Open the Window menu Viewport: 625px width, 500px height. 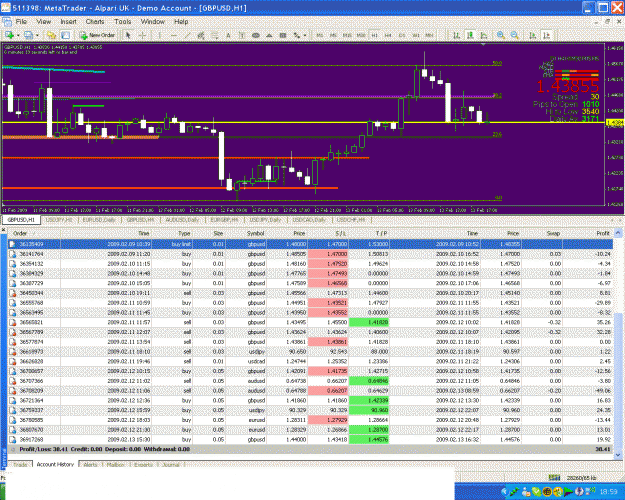[x=153, y=22]
